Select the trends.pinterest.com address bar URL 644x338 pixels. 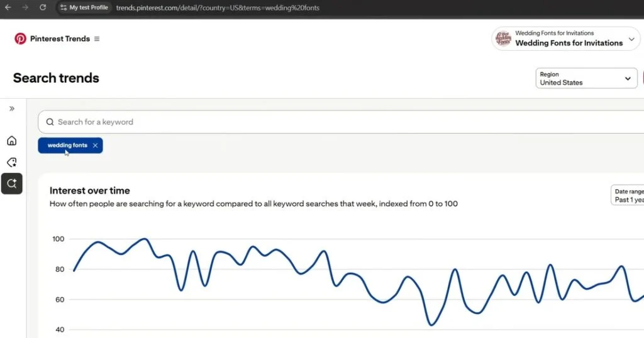218,8
